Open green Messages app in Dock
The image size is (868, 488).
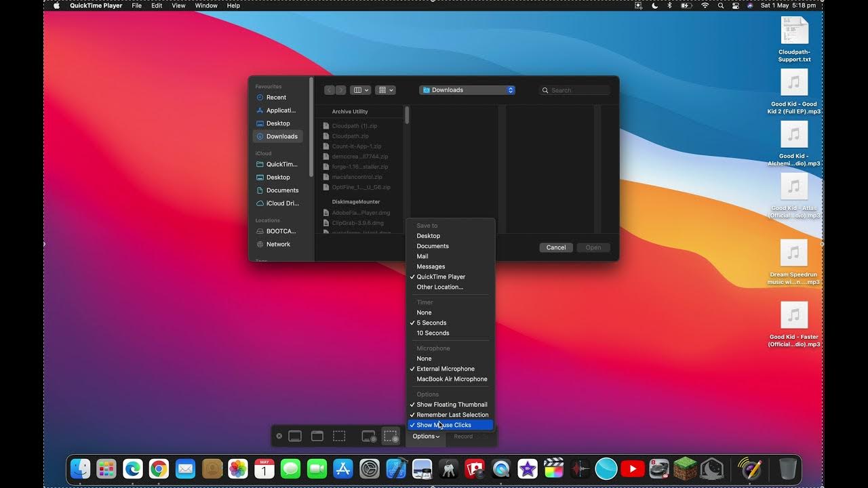pyautogui.click(x=291, y=468)
